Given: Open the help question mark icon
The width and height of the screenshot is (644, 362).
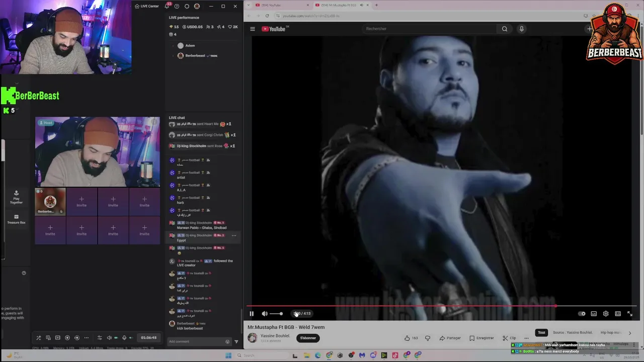Looking at the screenshot, I should (177, 6).
